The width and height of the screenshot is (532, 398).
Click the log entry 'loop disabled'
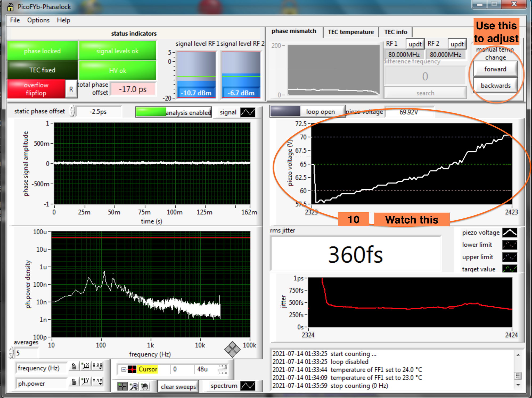pos(349,362)
